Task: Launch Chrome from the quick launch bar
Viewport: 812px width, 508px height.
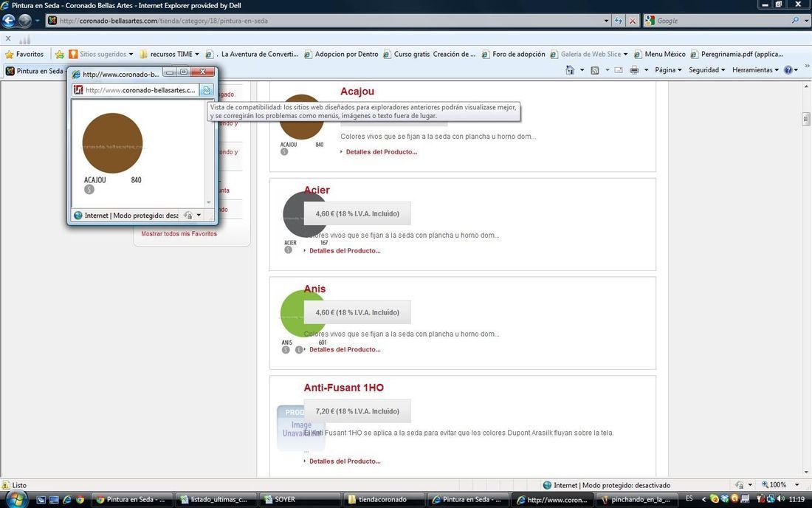Action: [80, 500]
